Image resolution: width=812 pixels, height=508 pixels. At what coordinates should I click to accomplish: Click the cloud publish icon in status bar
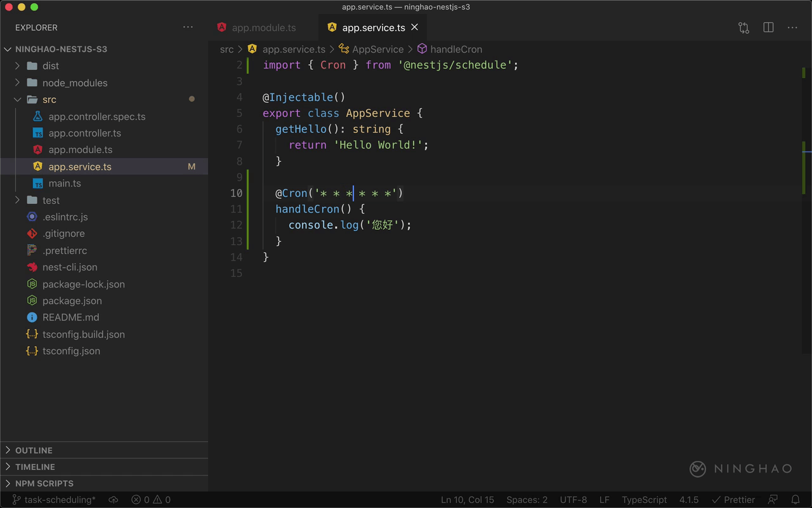[x=114, y=500]
